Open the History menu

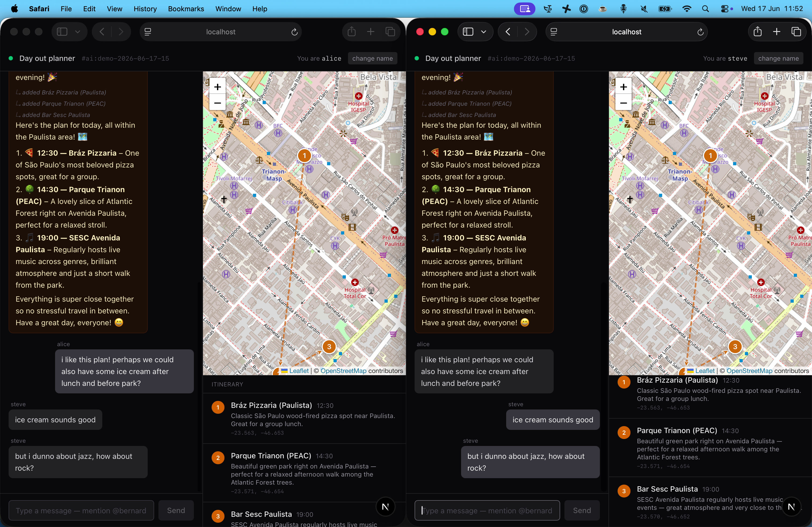pyautogui.click(x=145, y=9)
